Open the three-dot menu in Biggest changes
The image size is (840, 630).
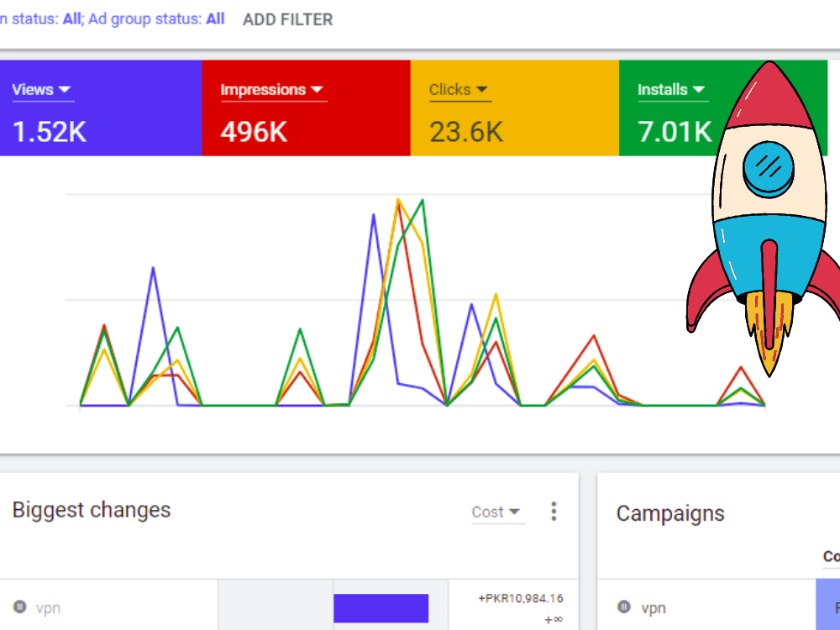click(554, 511)
